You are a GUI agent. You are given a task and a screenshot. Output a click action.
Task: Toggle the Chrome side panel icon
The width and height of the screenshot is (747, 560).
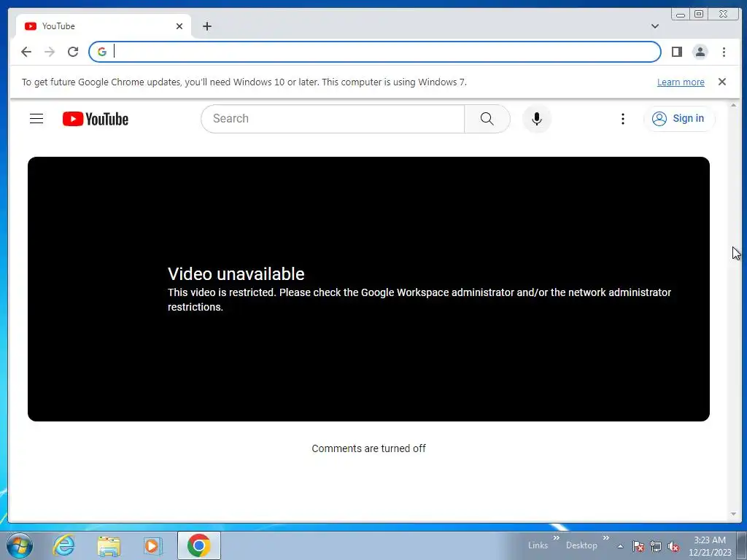[x=677, y=52]
